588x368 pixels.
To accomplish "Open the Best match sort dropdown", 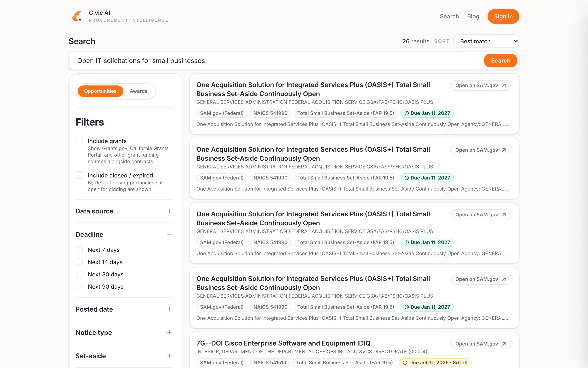I will coord(486,41).
